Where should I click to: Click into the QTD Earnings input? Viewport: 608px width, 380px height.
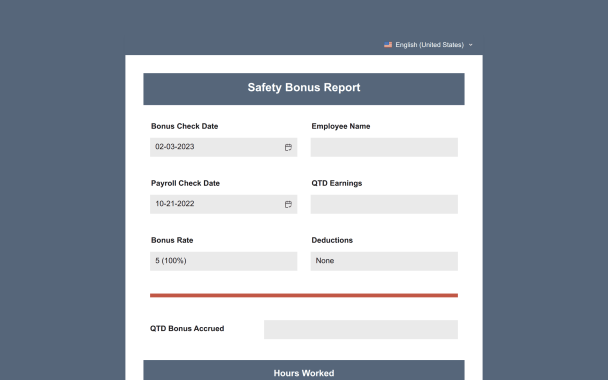tap(384, 204)
